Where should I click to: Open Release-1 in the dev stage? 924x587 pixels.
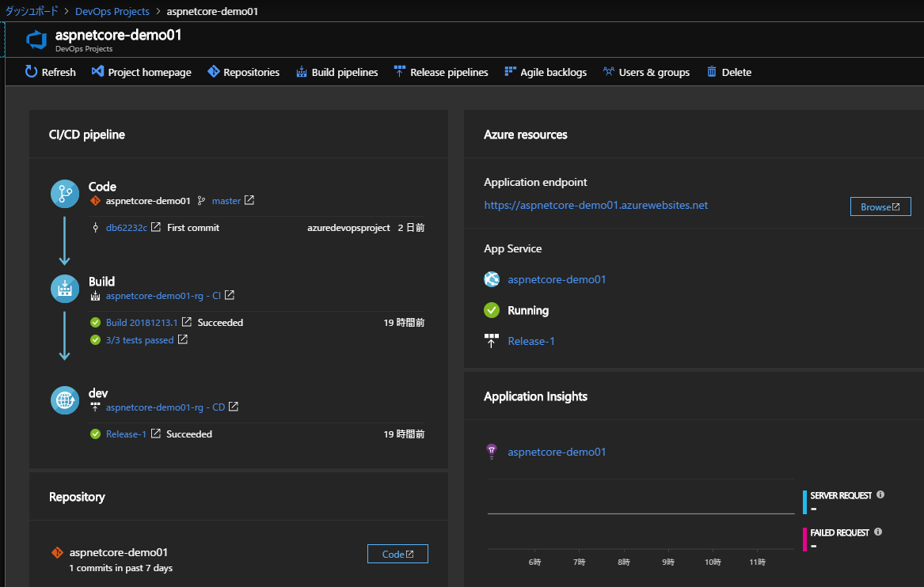coord(126,434)
